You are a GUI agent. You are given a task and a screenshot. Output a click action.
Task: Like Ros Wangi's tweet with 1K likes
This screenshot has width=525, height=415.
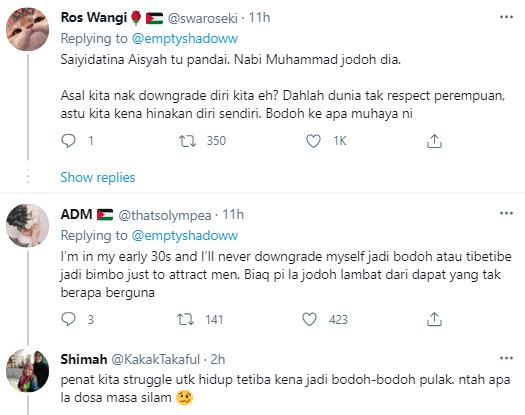(x=313, y=141)
